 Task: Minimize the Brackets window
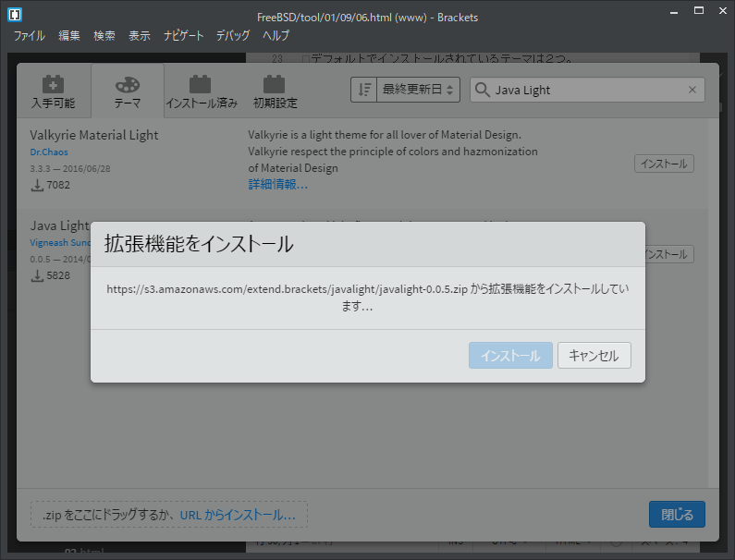674,11
